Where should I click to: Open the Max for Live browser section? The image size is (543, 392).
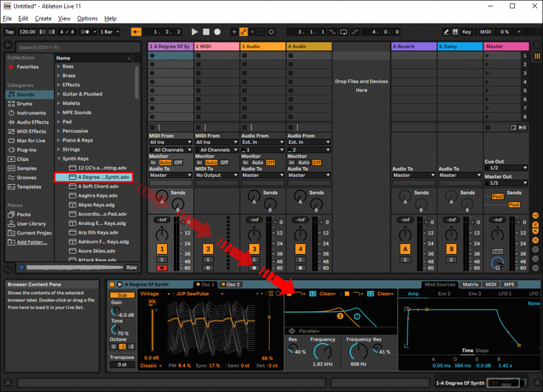25,140
